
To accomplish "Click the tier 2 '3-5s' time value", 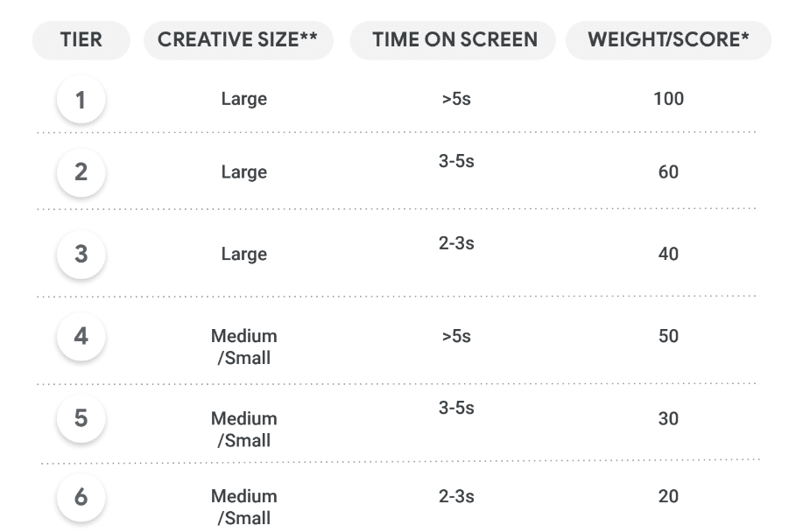I will 456,162.
